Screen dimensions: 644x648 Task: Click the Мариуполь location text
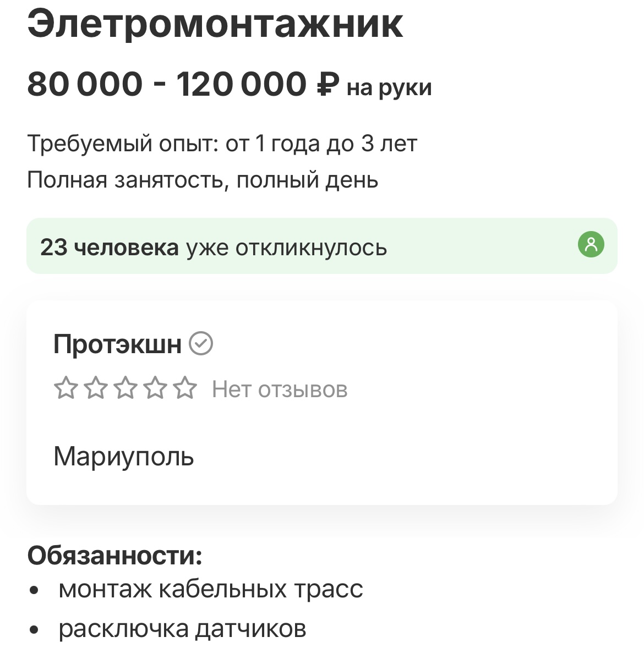click(x=124, y=456)
